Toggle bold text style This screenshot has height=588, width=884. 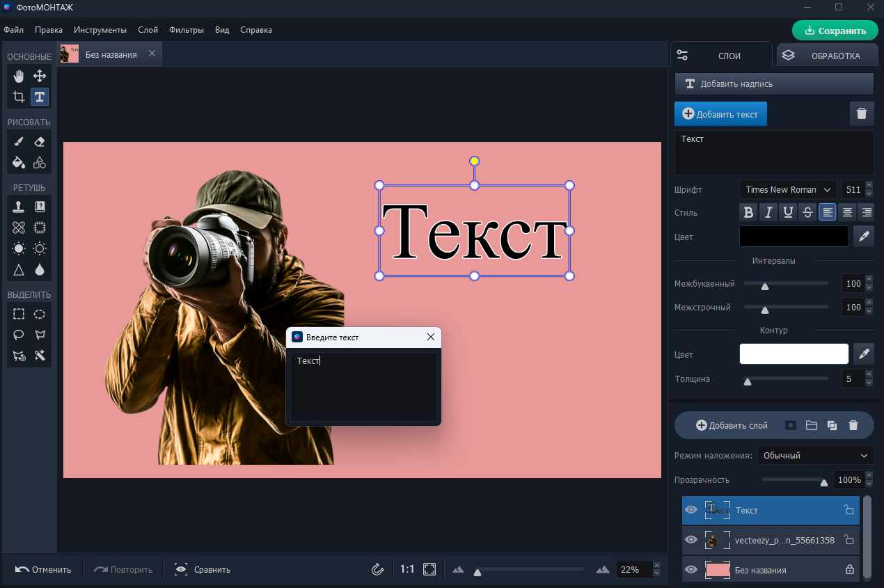[x=749, y=213]
